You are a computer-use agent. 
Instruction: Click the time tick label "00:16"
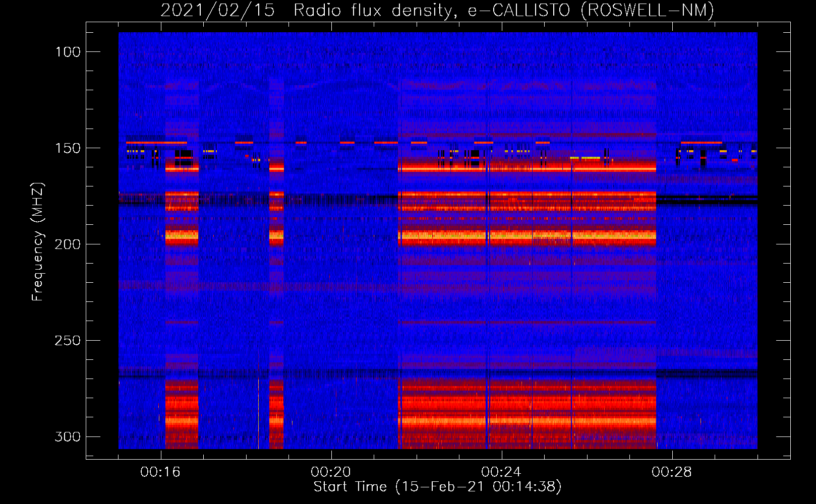coord(160,472)
